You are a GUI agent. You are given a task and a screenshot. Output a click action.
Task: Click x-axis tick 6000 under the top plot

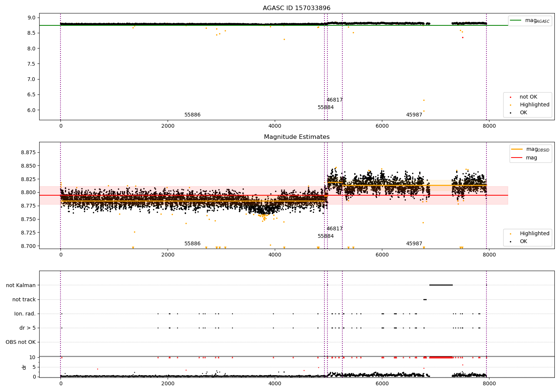tap(382, 126)
